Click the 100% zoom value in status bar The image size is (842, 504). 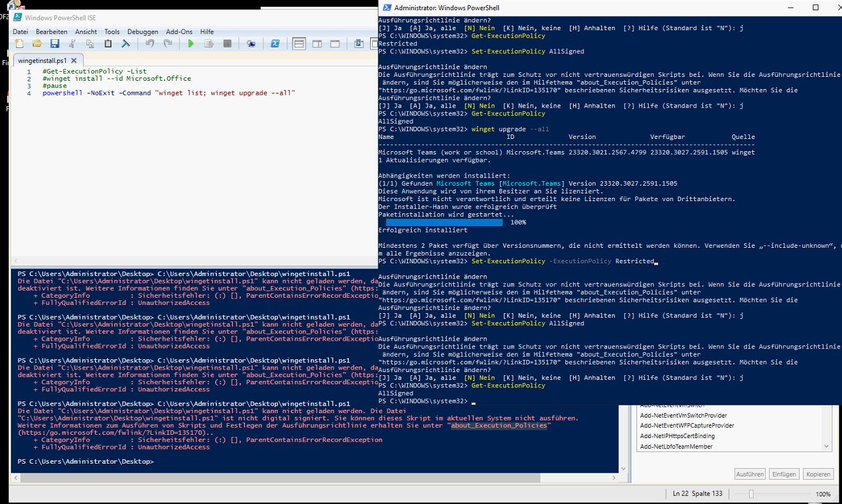823,494
